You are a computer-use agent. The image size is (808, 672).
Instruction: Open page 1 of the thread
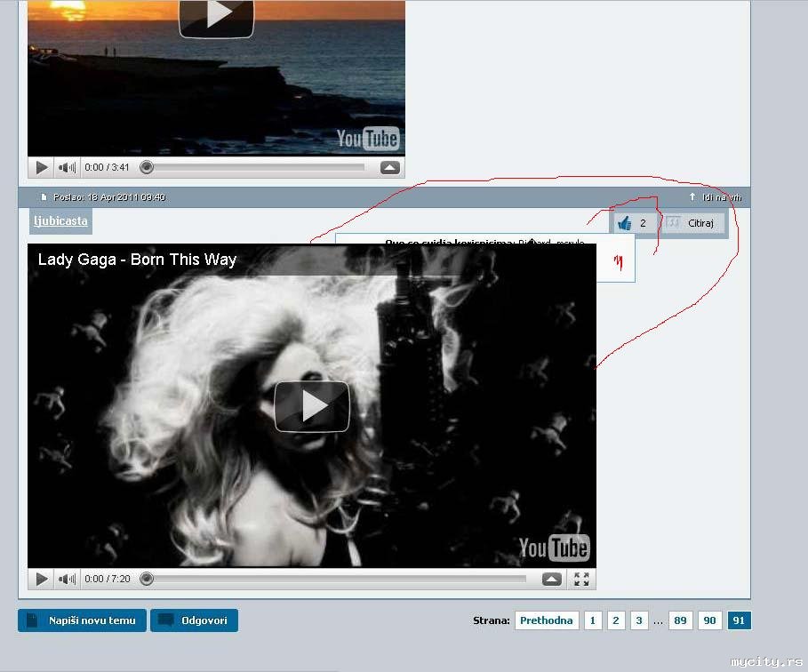[593, 620]
